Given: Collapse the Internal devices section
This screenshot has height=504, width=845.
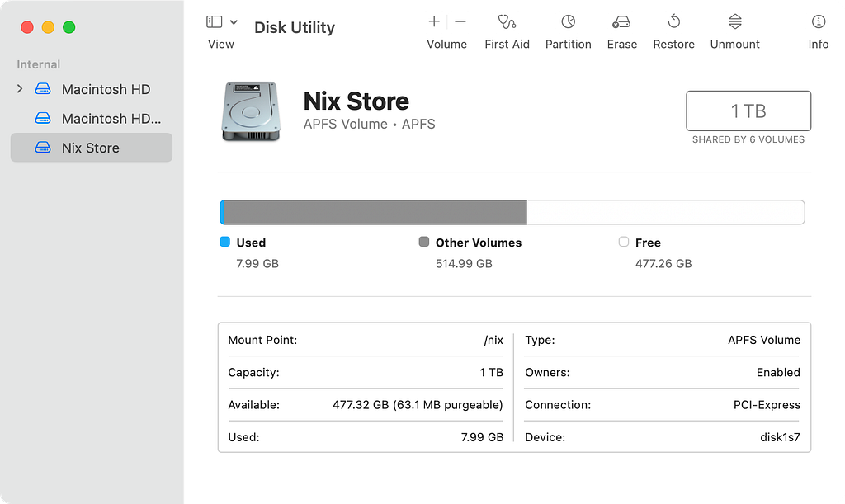Looking at the screenshot, I should click(x=38, y=64).
